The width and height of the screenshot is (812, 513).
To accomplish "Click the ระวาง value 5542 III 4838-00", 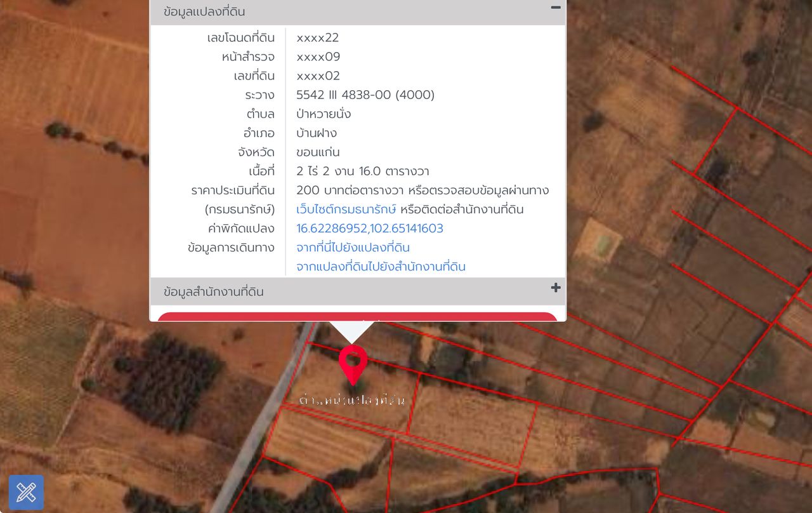I will click(x=365, y=95).
